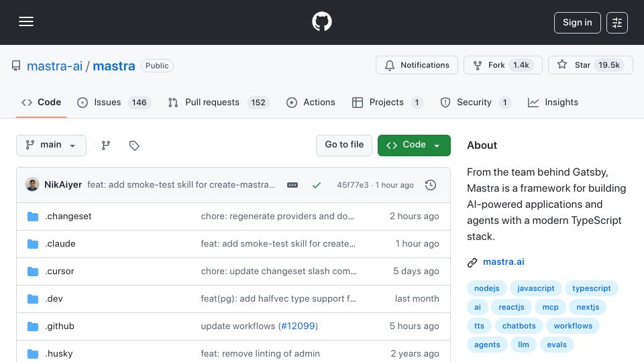Open the .husky folder
This screenshot has height=362, width=644.
pos(59,354)
